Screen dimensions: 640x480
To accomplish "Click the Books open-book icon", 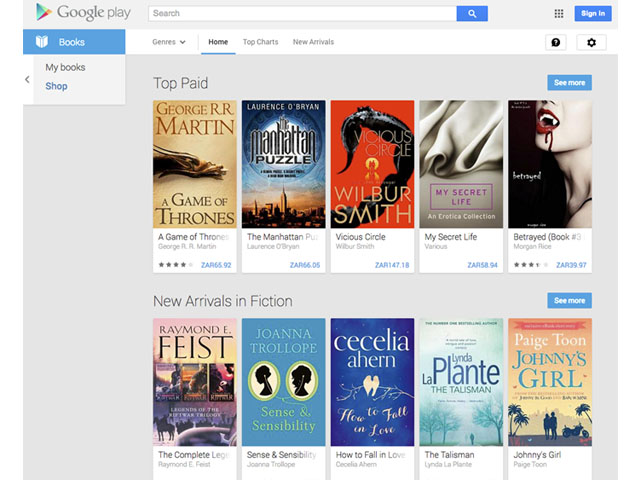I will 42,42.
